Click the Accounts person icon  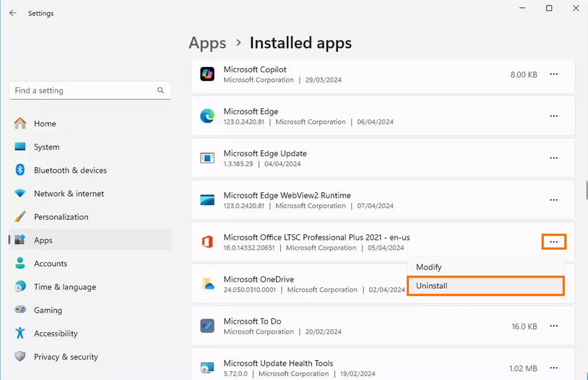click(20, 263)
